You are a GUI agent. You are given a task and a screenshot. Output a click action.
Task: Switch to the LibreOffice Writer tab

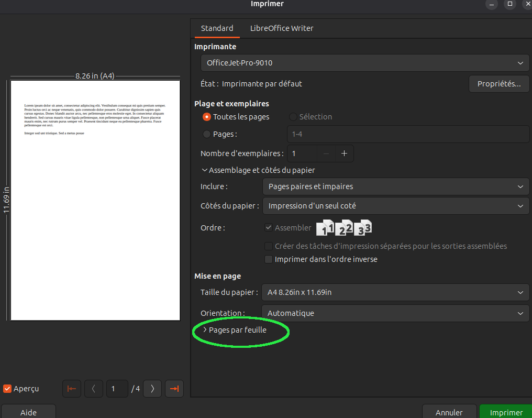282,28
